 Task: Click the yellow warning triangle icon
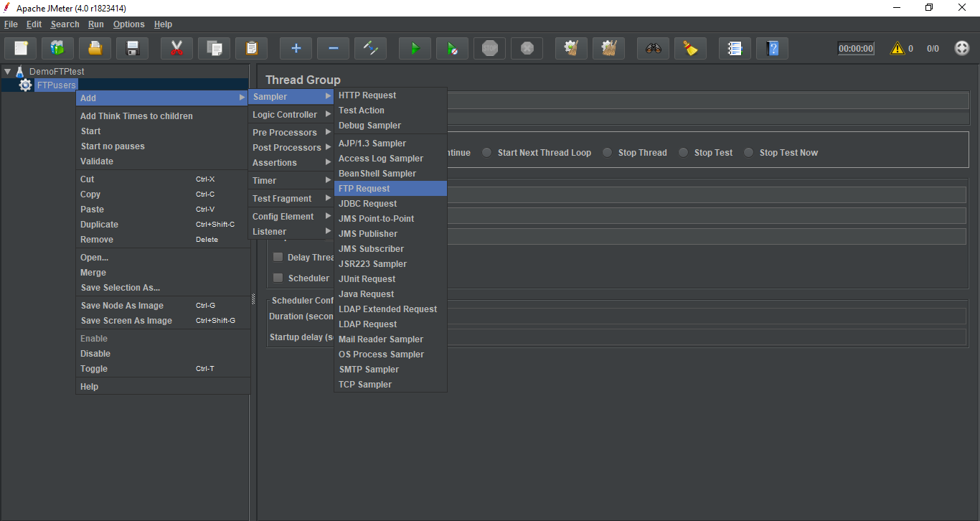897,49
